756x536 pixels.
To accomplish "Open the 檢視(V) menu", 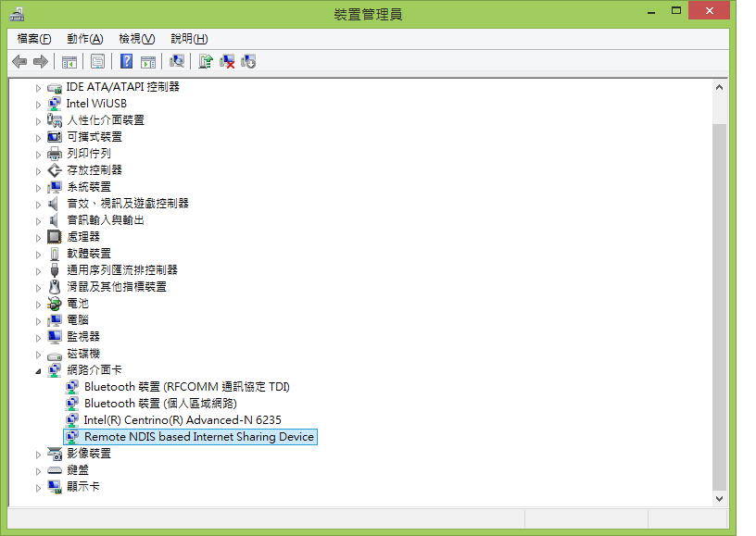I will pyautogui.click(x=137, y=39).
